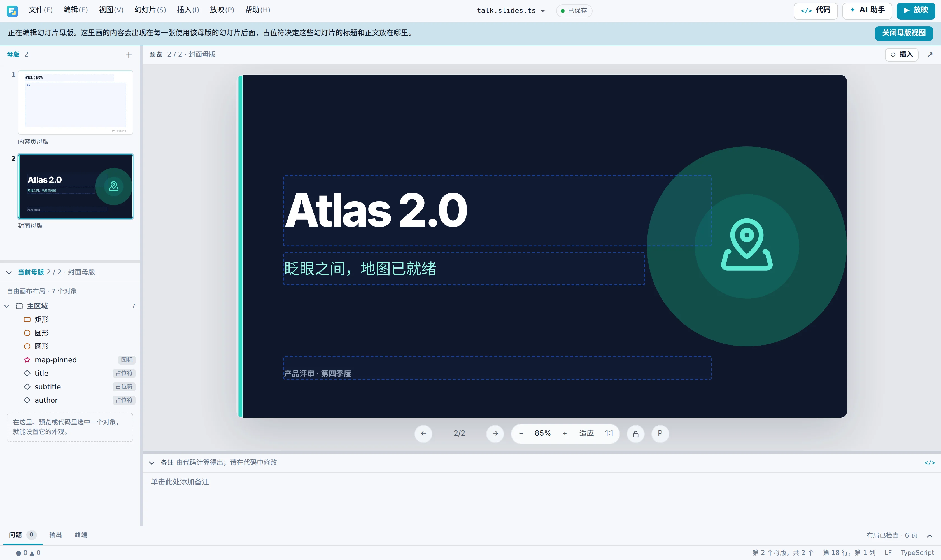Select the author placeholder row
The width and height of the screenshot is (941, 560).
pyautogui.click(x=70, y=400)
